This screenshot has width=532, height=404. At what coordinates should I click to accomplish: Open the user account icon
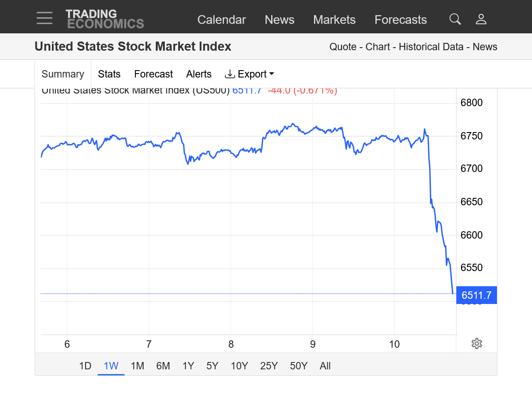point(481,19)
